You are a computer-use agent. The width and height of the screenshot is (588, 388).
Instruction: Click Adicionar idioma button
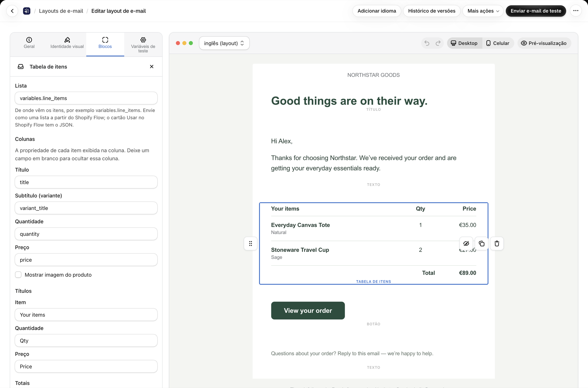click(377, 11)
